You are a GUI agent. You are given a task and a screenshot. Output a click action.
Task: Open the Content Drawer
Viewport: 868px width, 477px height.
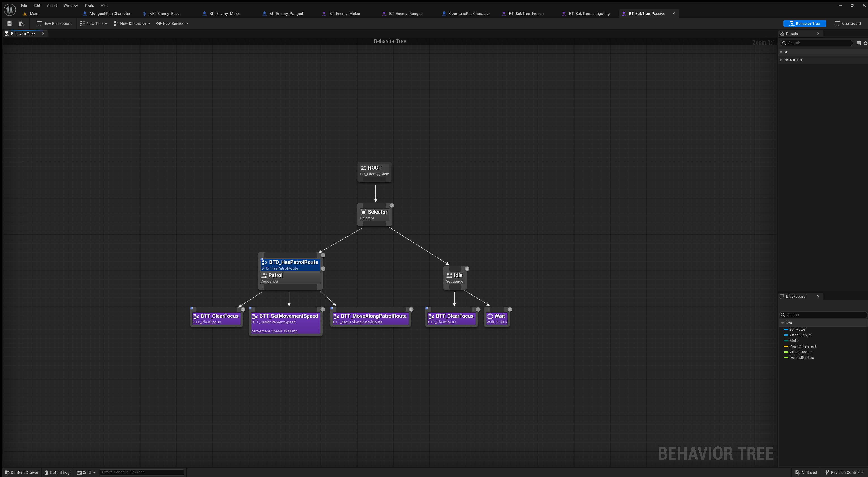coord(21,472)
